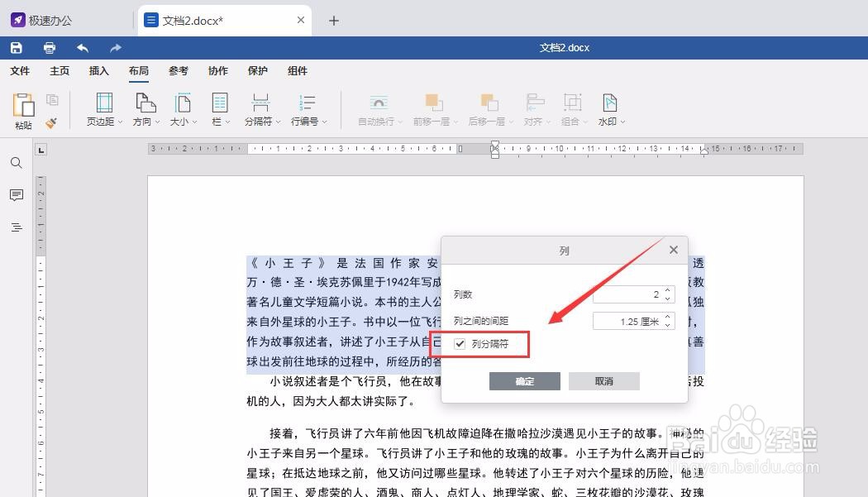The width and height of the screenshot is (868, 497).
Task: Open the 文件 menu
Action: [x=20, y=71]
